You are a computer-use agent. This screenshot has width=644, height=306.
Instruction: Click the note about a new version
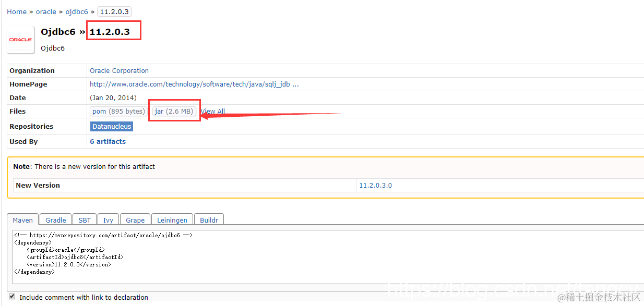(84, 166)
